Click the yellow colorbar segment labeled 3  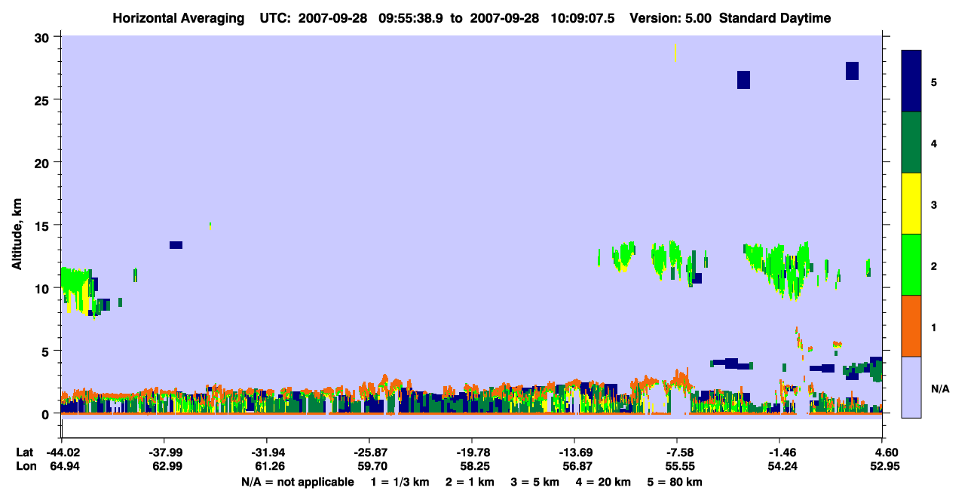911,204
